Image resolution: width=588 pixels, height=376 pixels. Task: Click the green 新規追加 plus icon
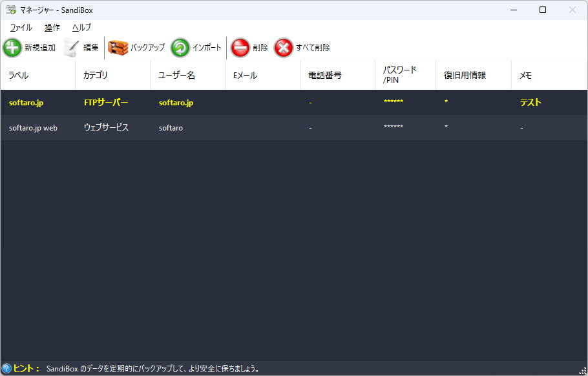point(12,48)
